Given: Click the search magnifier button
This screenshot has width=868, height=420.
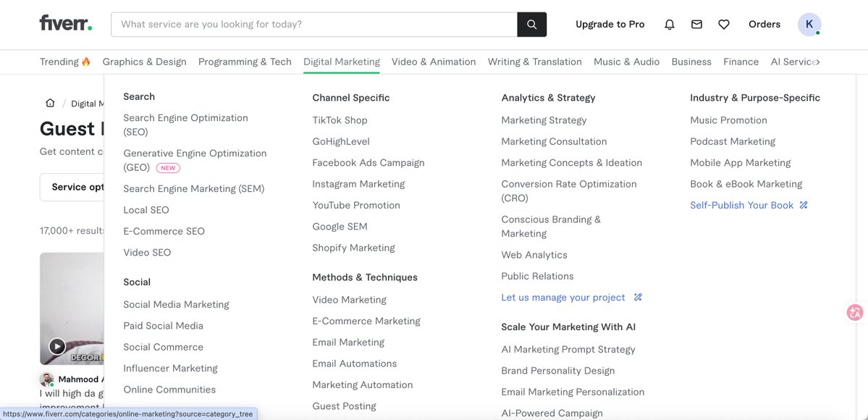Looking at the screenshot, I should pyautogui.click(x=532, y=25).
